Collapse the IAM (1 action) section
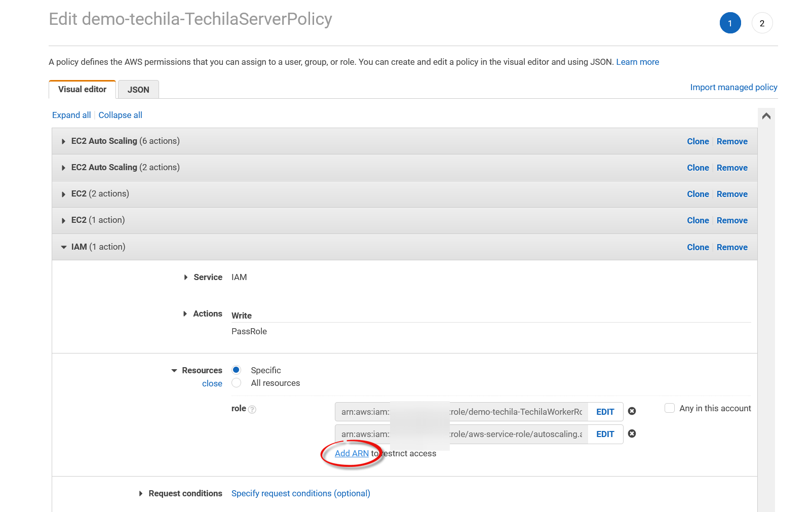812x512 pixels. (x=63, y=247)
